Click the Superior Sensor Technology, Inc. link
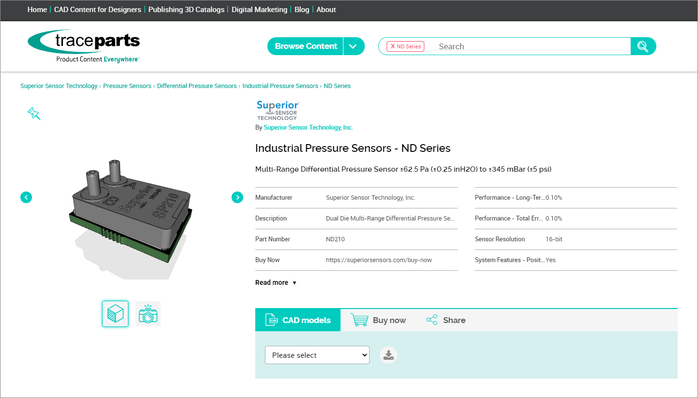 click(x=308, y=127)
